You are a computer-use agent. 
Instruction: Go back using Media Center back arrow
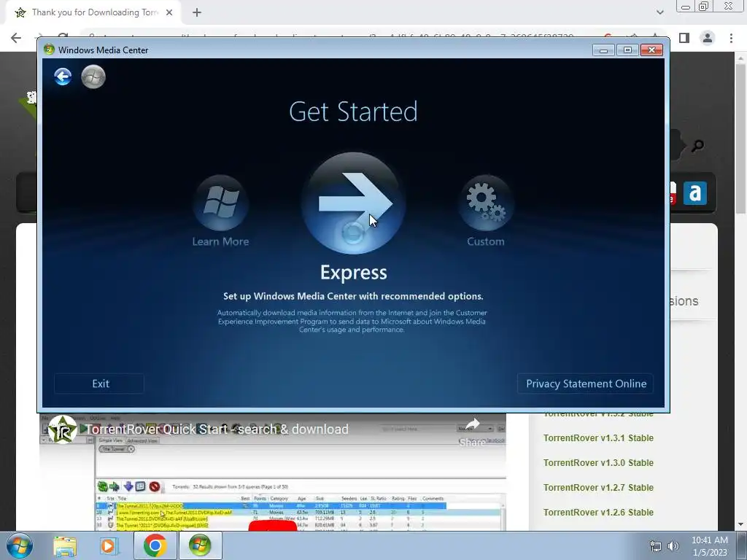point(63,77)
